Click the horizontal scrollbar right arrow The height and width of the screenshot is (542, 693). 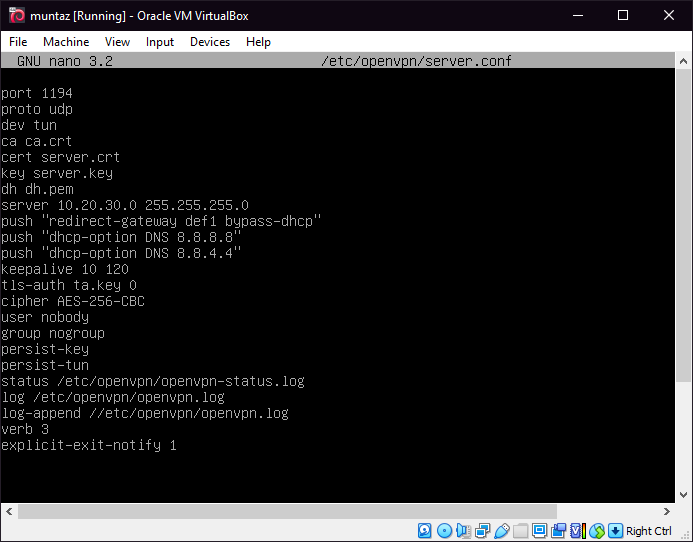[x=667, y=511]
